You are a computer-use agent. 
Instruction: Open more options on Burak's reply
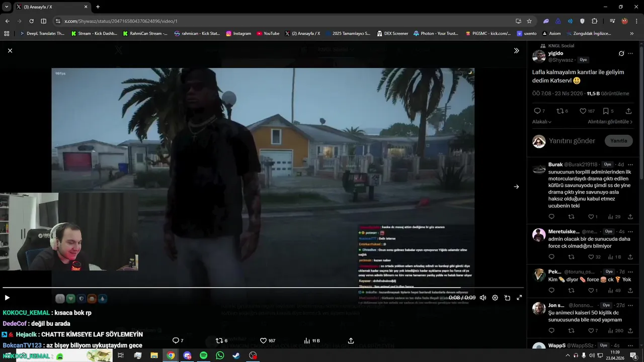pyautogui.click(x=630, y=164)
